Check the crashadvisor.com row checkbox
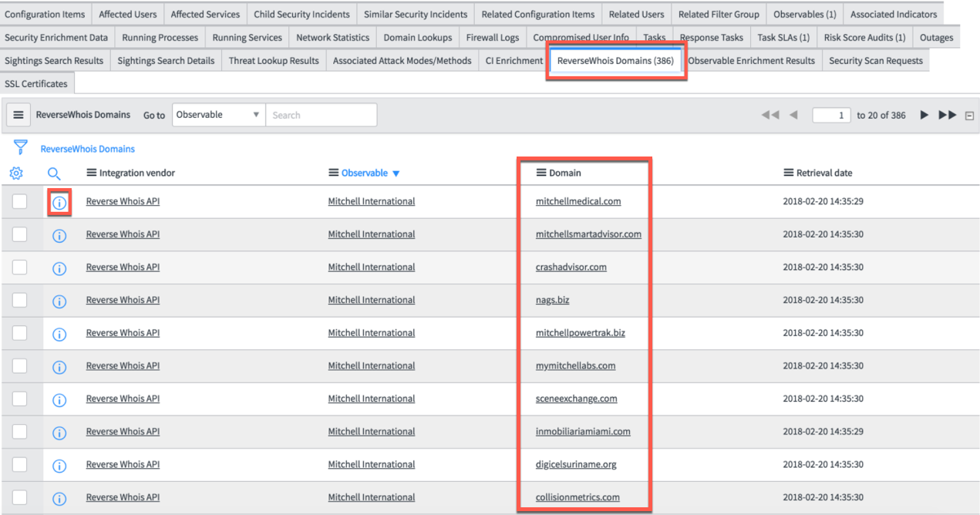 tap(19, 267)
